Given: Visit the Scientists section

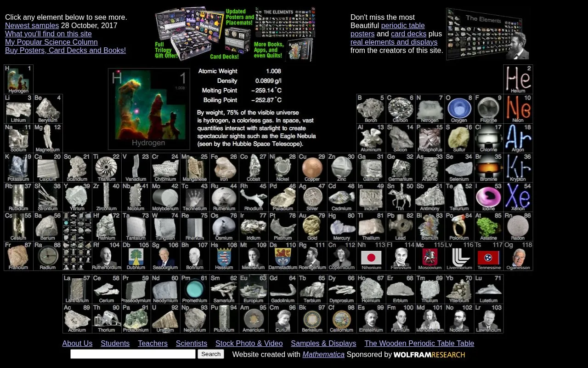Looking at the screenshot, I should 192,343.
